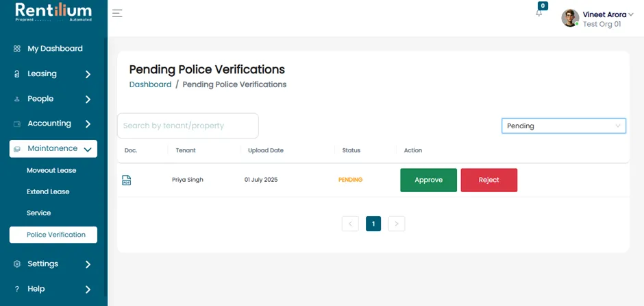Click the People icon in sidebar
The height and width of the screenshot is (306, 644).
coord(17,99)
